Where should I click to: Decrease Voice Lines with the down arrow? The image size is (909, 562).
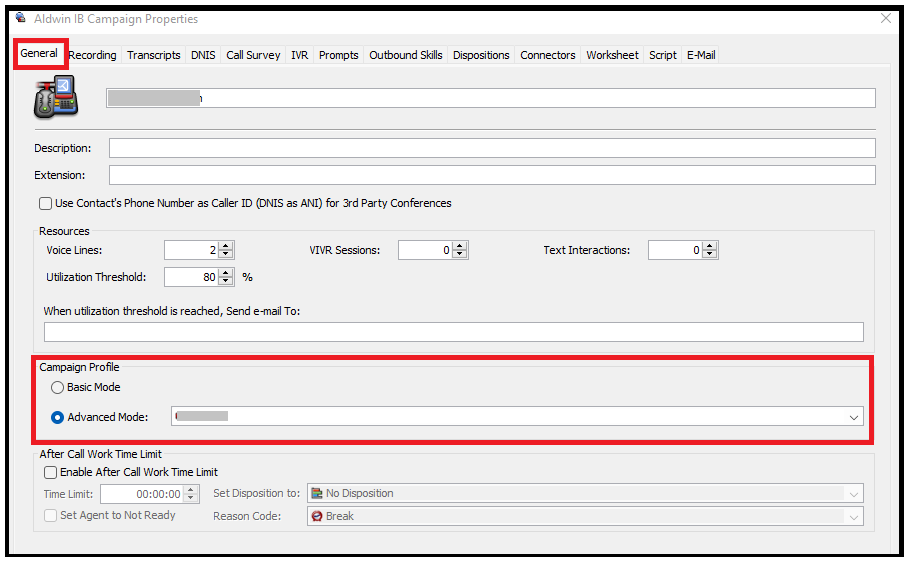pos(226,255)
